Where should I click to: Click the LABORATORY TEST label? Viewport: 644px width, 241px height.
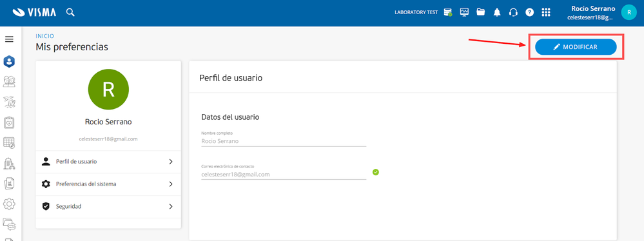[x=416, y=13]
